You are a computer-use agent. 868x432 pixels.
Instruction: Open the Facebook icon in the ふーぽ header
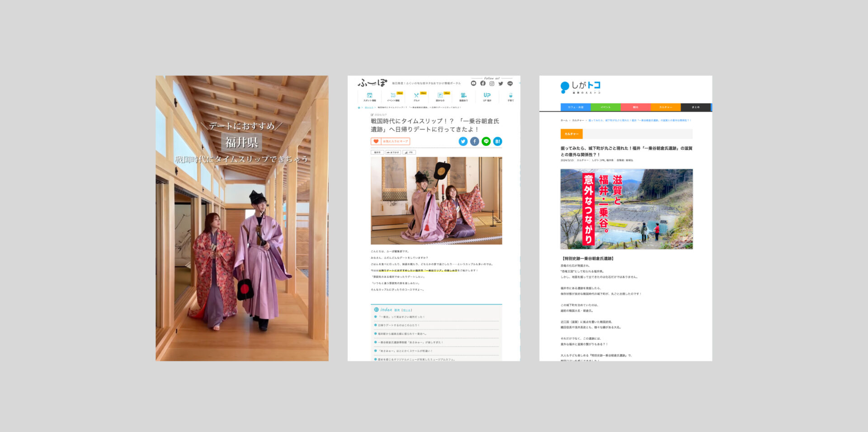click(x=483, y=83)
